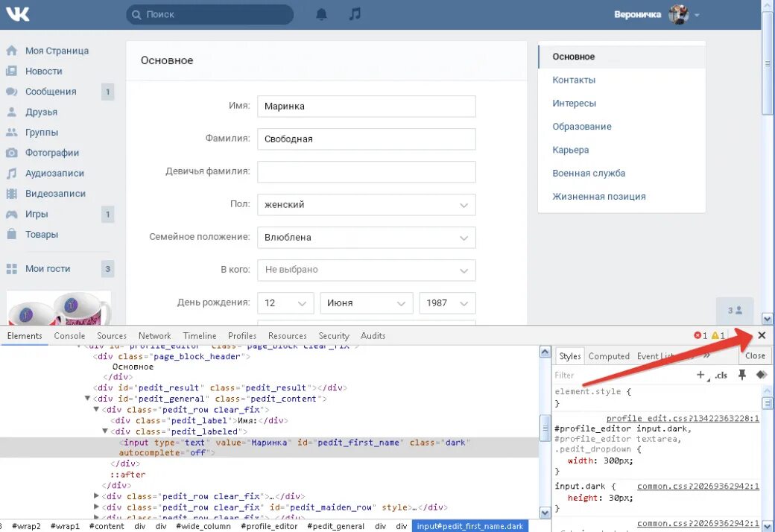Viewport: 775px width, 532px height.
Task: Collapse the pedit_labeled div node
Action: pos(105,431)
